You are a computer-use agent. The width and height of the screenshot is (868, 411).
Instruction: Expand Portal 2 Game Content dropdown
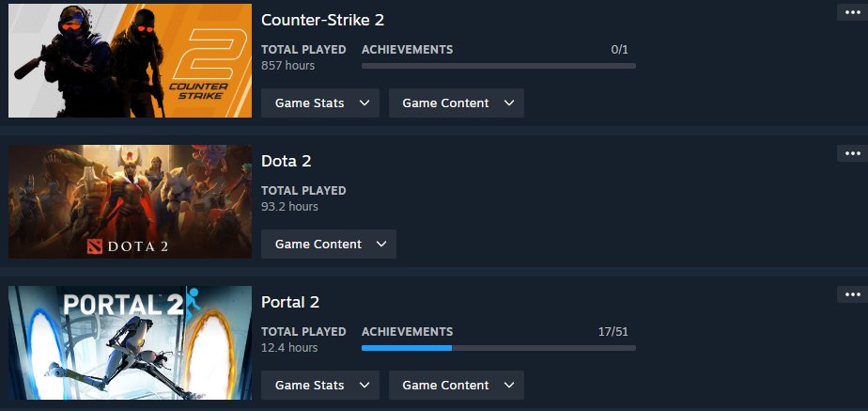(457, 385)
